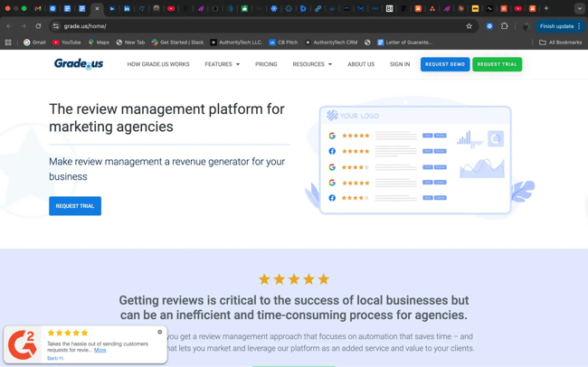Close the current grade.us tab

point(97,8)
